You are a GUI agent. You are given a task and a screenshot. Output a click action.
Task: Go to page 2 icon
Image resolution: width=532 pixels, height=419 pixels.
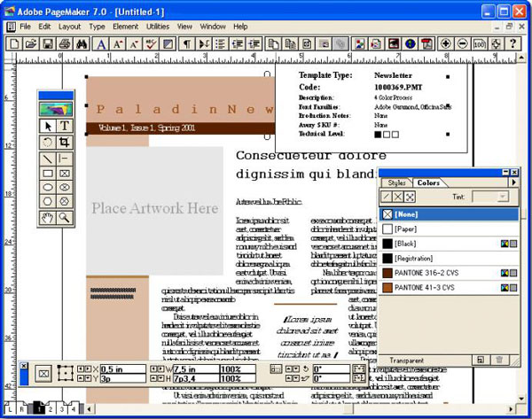pyautogui.click(x=51, y=409)
